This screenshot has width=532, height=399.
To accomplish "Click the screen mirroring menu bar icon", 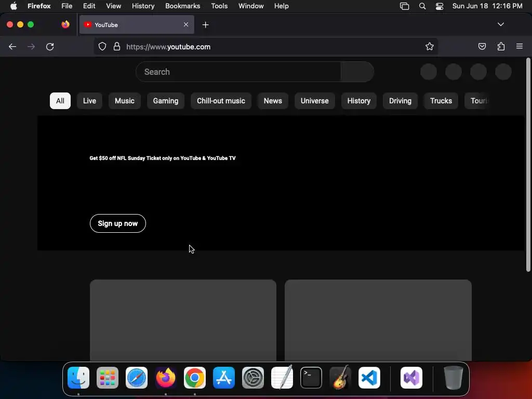I will 404,6.
